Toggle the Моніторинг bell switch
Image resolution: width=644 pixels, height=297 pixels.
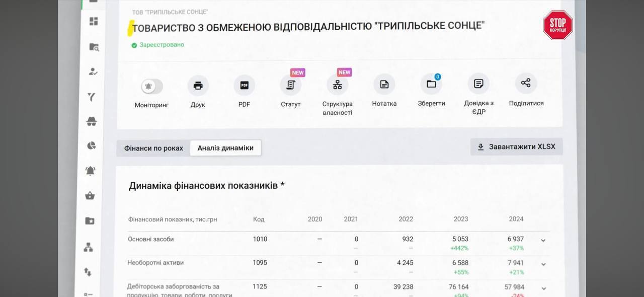[151, 86]
